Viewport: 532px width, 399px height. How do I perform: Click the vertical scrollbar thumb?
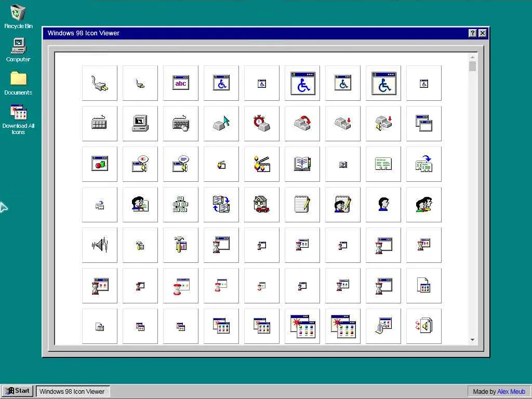coord(472,66)
